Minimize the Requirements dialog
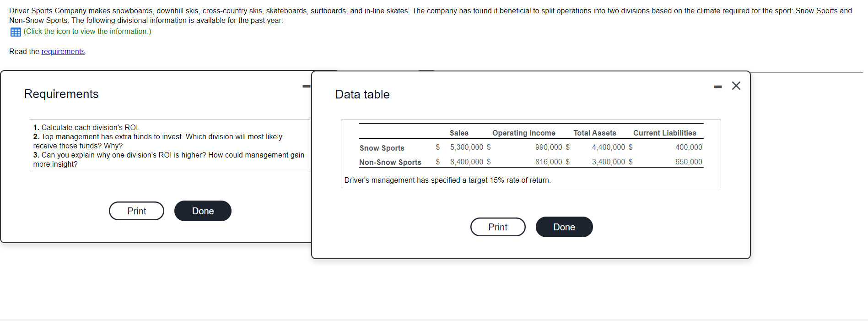 [x=306, y=86]
